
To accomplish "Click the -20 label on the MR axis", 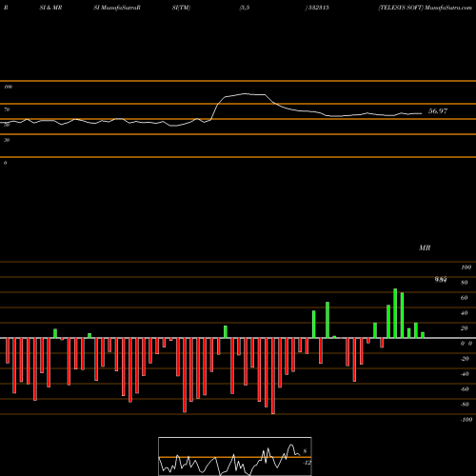I will [x=465, y=359].
